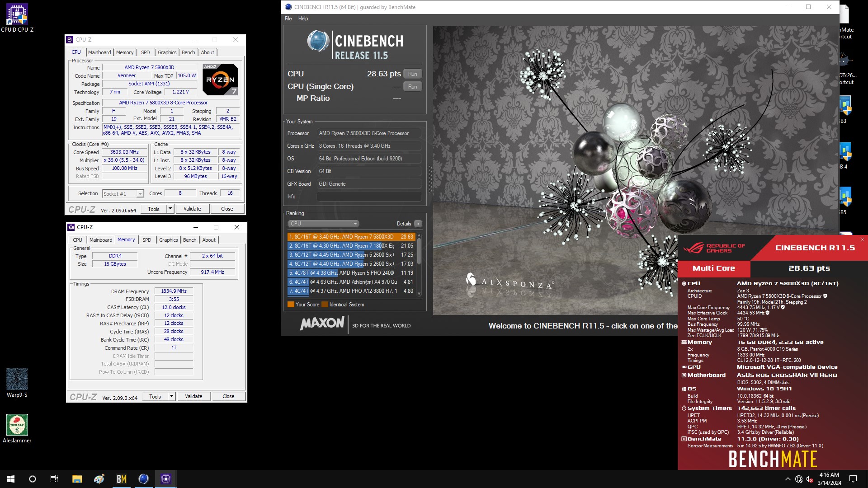This screenshot has height=488, width=868.
Task: Click the Cinebench globe logo
Action: coord(318,41)
